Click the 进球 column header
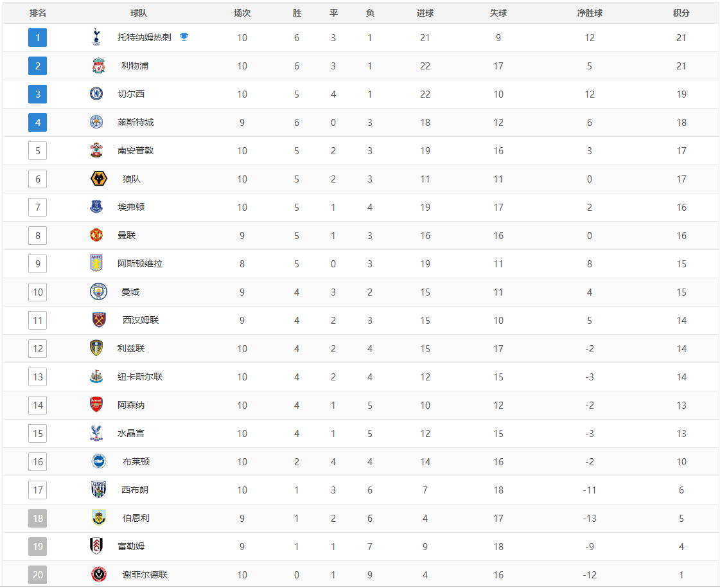Viewport: 720px width, 588px height. (x=425, y=13)
